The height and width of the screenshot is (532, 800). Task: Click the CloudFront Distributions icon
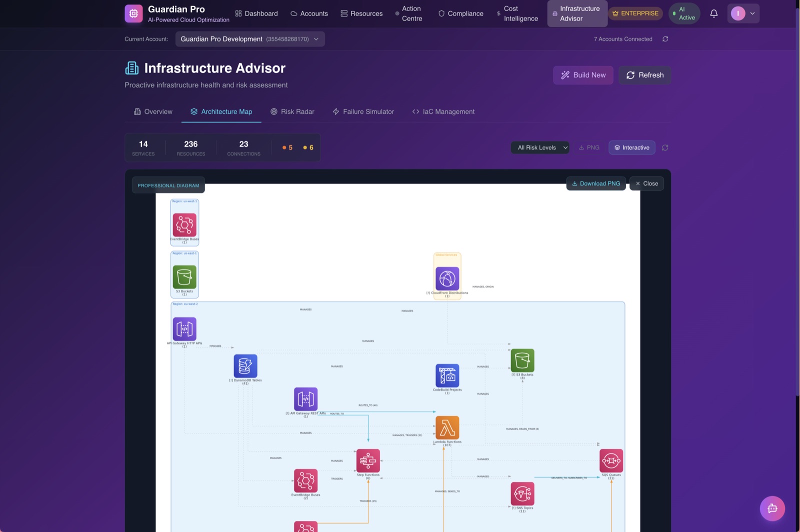[x=447, y=278]
